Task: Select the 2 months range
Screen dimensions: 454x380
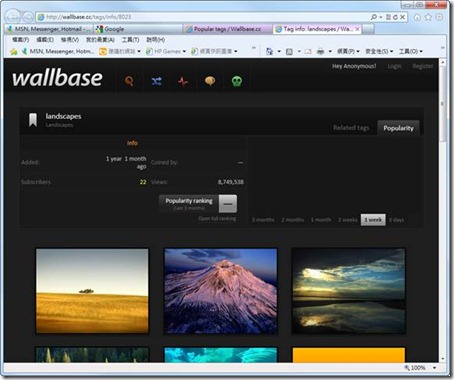Action: tap(292, 220)
